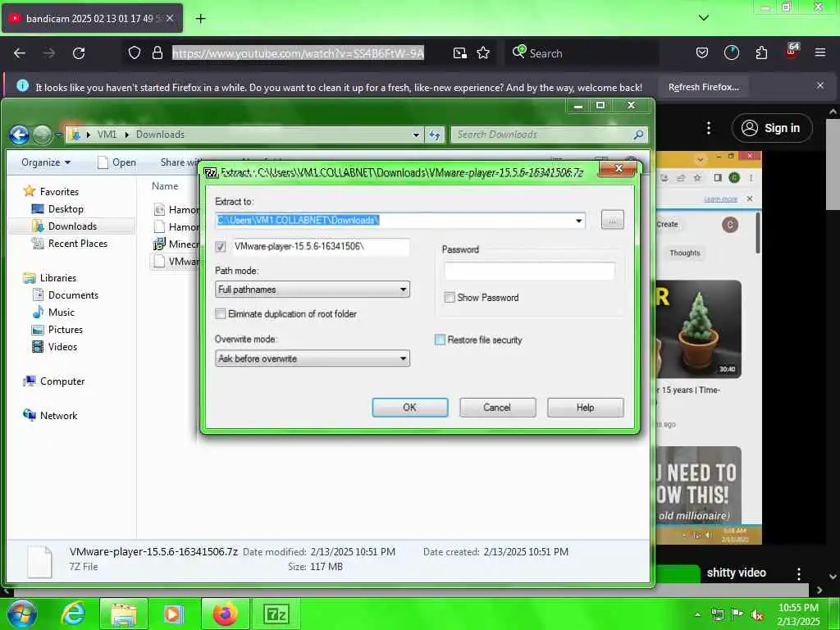The image size is (840, 630).
Task: Open Firefox tracking protection shield icon
Action: [x=135, y=52]
